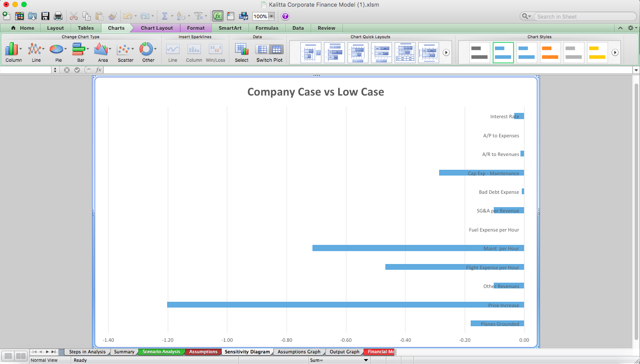Open the purple Format ribbon tab
The image size is (640, 364).
(x=196, y=28)
